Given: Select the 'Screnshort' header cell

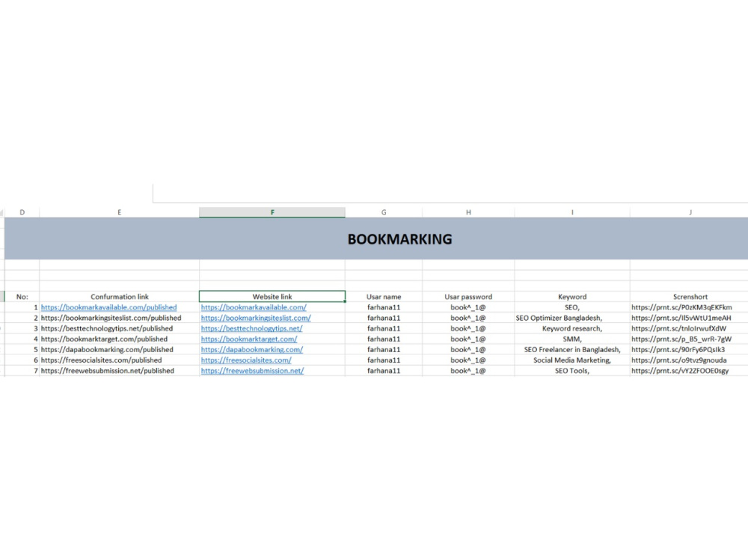Looking at the screenshot, I should point(690,297).
